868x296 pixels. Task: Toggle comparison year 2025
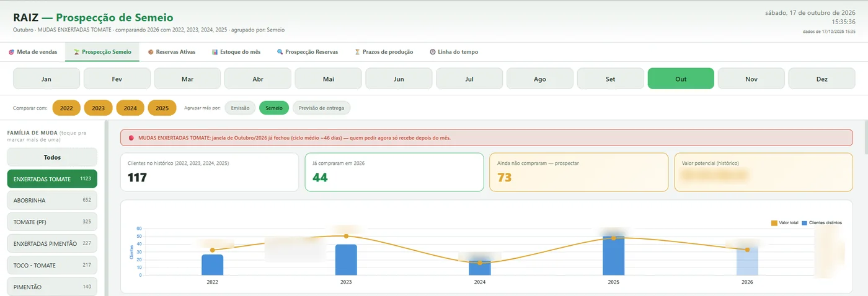tap(162, 108)
